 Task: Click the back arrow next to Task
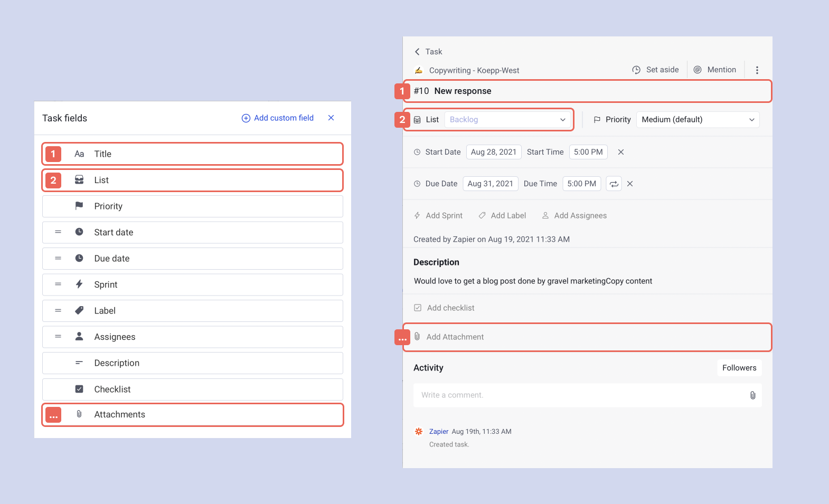point(417,52)
